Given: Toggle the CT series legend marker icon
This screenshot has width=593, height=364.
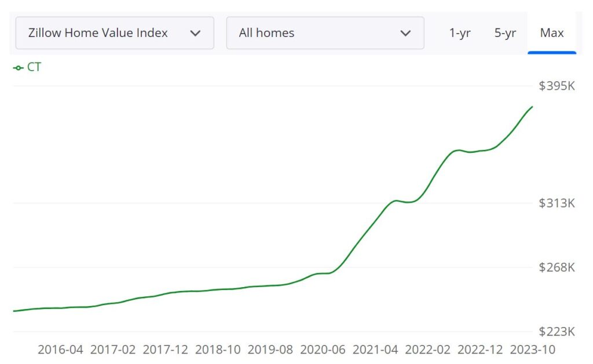Looking at the screenshot, I should pyautogui.click(x=17, y=67).
